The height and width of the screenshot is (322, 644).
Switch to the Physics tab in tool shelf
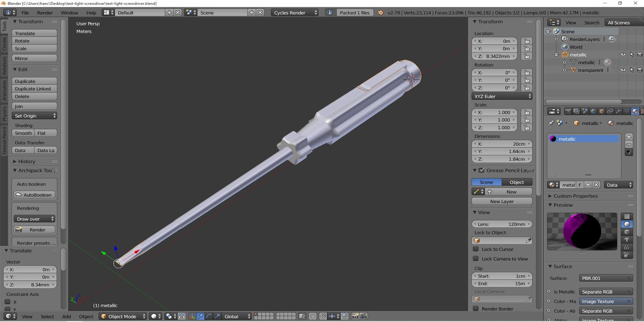coord(4,114)
